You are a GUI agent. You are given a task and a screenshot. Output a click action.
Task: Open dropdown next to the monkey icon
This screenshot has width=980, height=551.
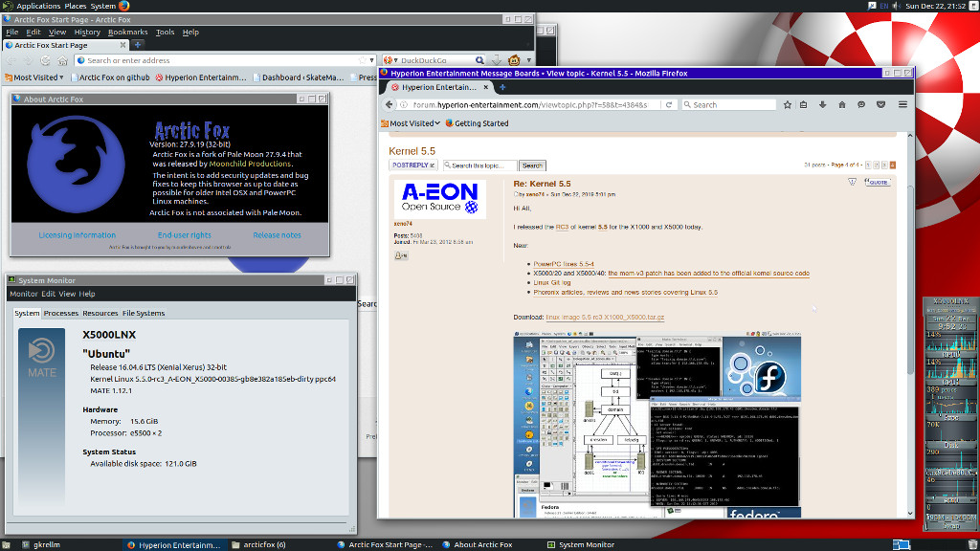[528, 60]
